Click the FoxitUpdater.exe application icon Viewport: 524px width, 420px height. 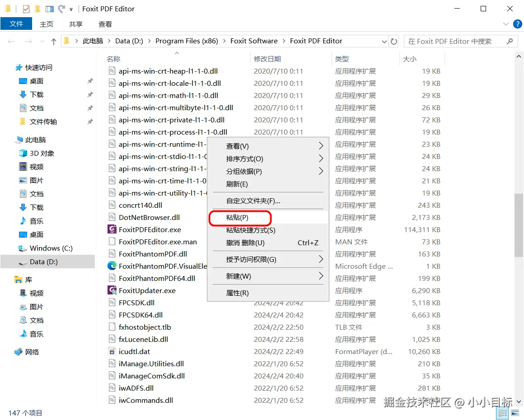[x=112, y=290]
